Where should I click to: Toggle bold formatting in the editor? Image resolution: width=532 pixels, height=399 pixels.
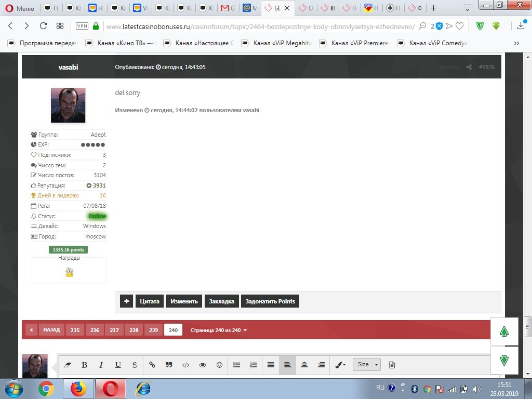pyautogui.click(x=84, y=365)
